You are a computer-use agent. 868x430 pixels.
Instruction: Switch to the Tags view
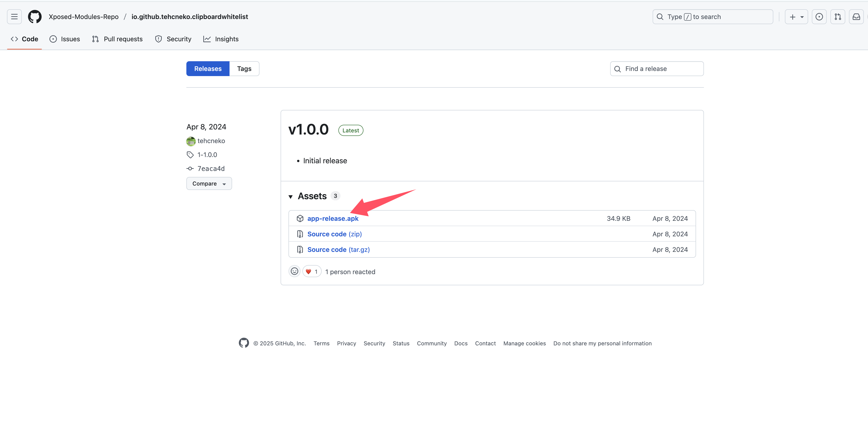coord(244,68)
